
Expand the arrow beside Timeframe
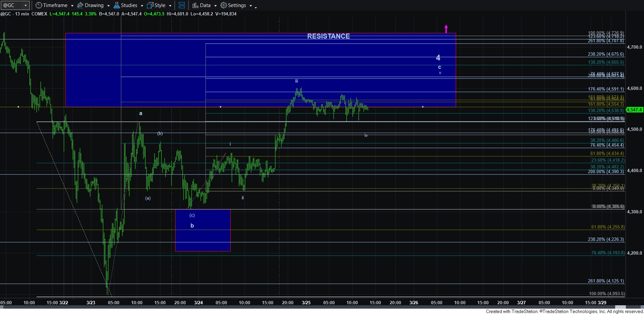[x=72, y=6]
